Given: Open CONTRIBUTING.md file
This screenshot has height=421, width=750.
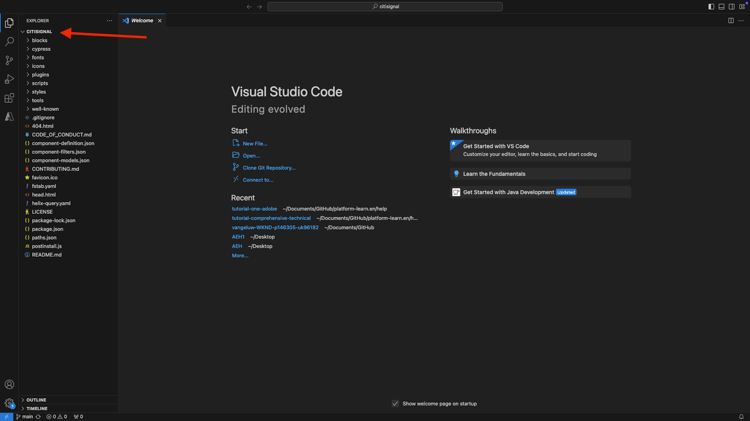Looking at the screenshot, I should pyautogui.click(x=55, y=169).
